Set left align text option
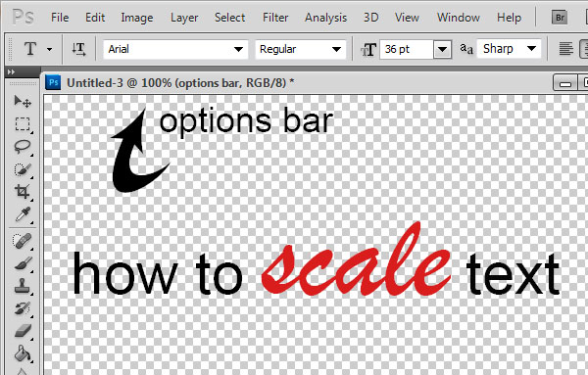This screenshot has width=588, height=375. (565, 49)
